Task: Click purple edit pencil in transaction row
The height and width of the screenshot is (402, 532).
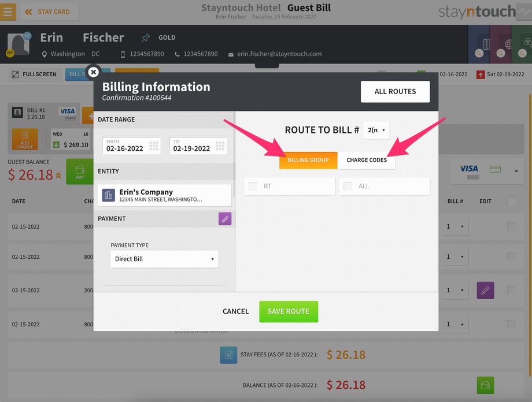Action: [485, 290]
